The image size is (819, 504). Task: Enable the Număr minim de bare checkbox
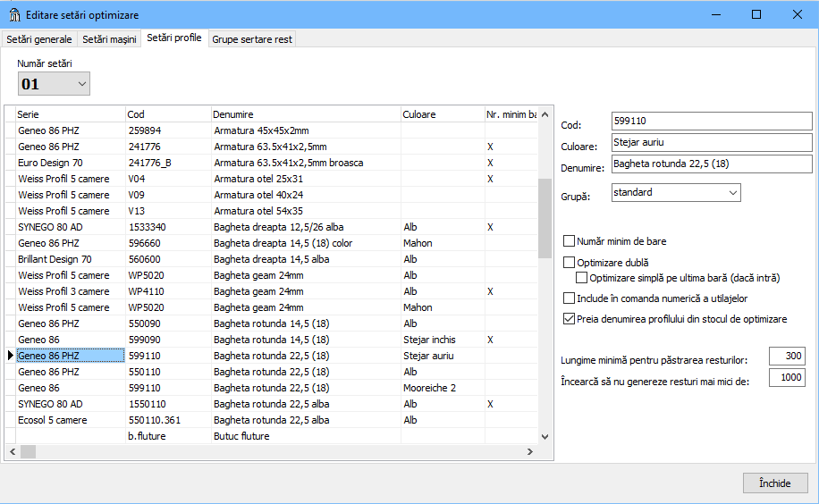570,241
